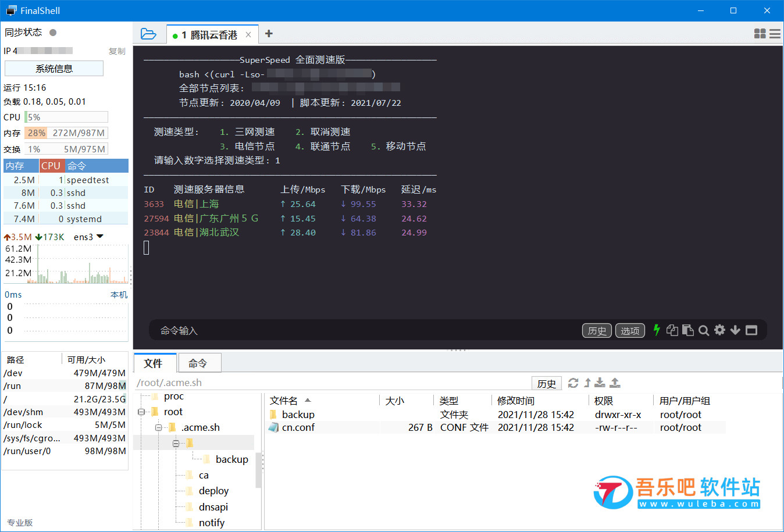
Task: Select the .acme.sh folder in tree
Action: pos(200,427)
